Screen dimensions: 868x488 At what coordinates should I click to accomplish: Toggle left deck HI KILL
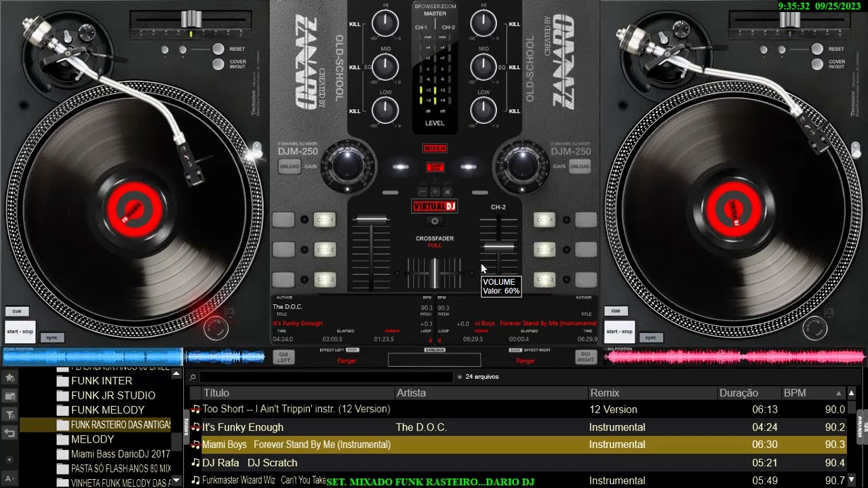(x=355, y=24)
